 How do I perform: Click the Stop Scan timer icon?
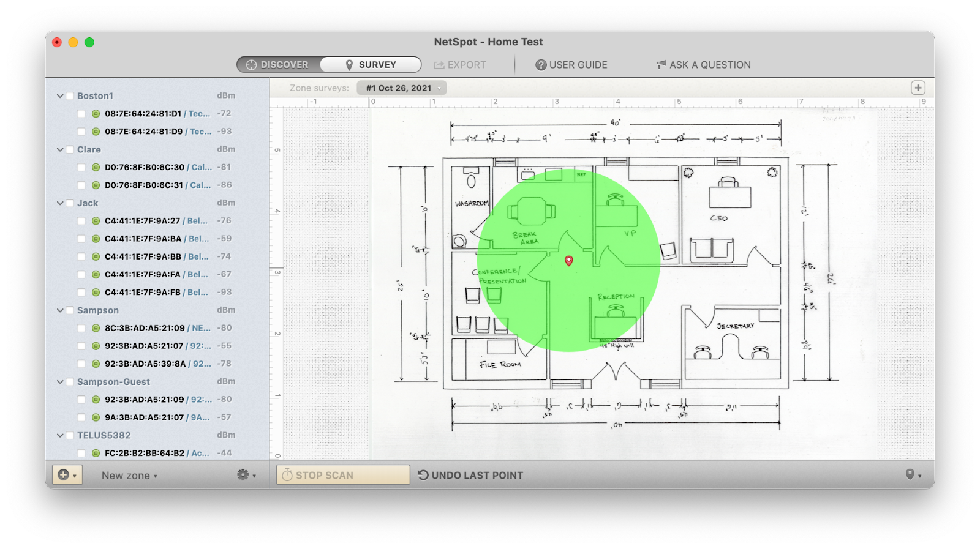[287, 475]
